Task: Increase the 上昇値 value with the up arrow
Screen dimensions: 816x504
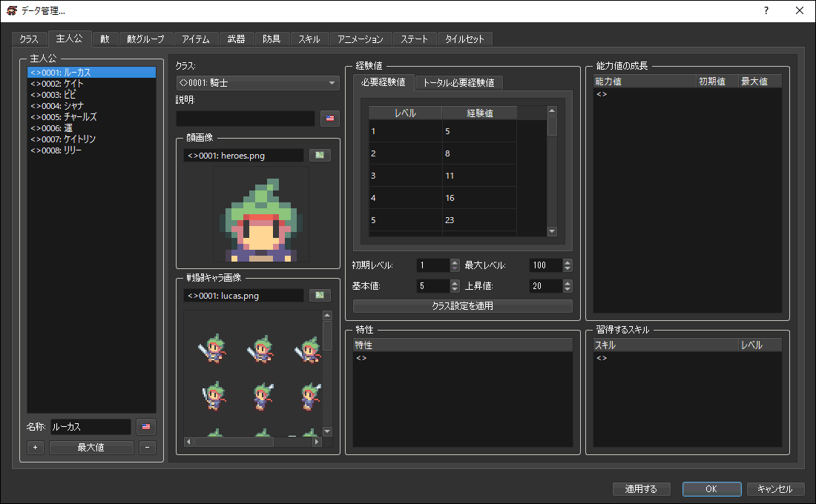Action: click(567, 282)
